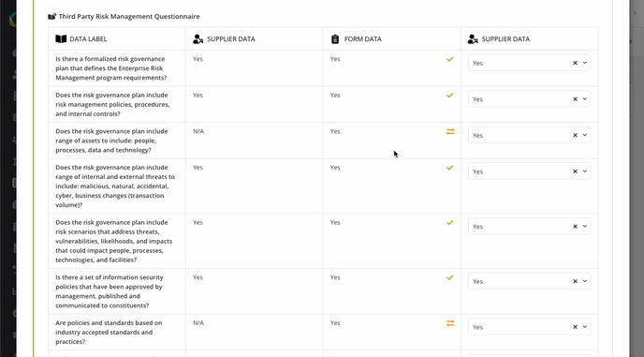Screen dimensions: 644x357
Task: Click the book icon beside DATA LABEL
Action: [x=61, y=39]
